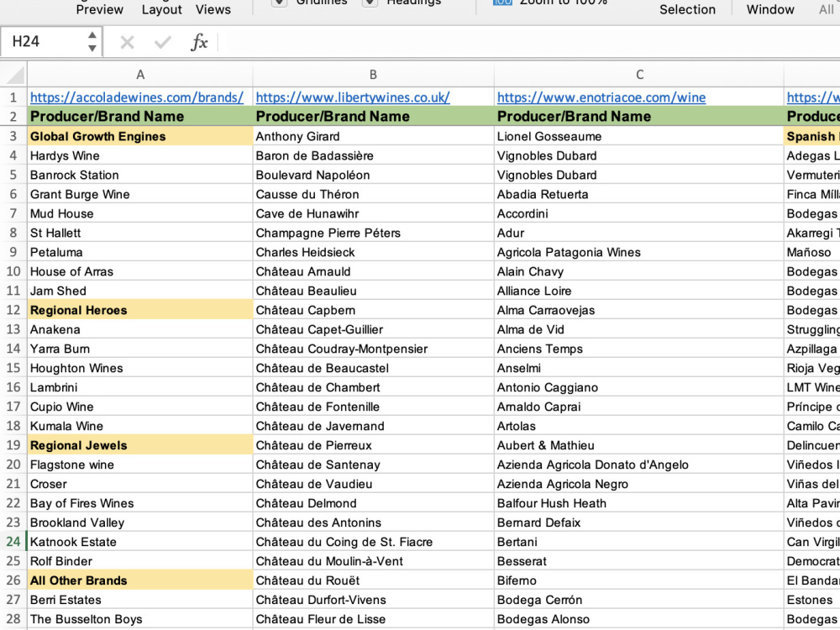The height and width of the screenshot is (630, 840).
Task: Select the Champagne Pierre Péters cell
Action: click(374, 233)
